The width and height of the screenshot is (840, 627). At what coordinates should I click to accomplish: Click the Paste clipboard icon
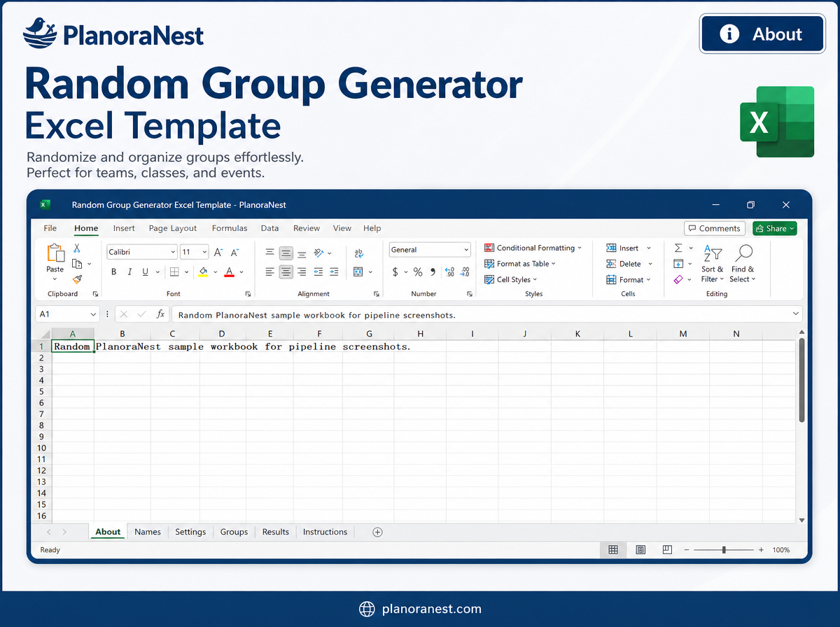click(x=55, y=253)
